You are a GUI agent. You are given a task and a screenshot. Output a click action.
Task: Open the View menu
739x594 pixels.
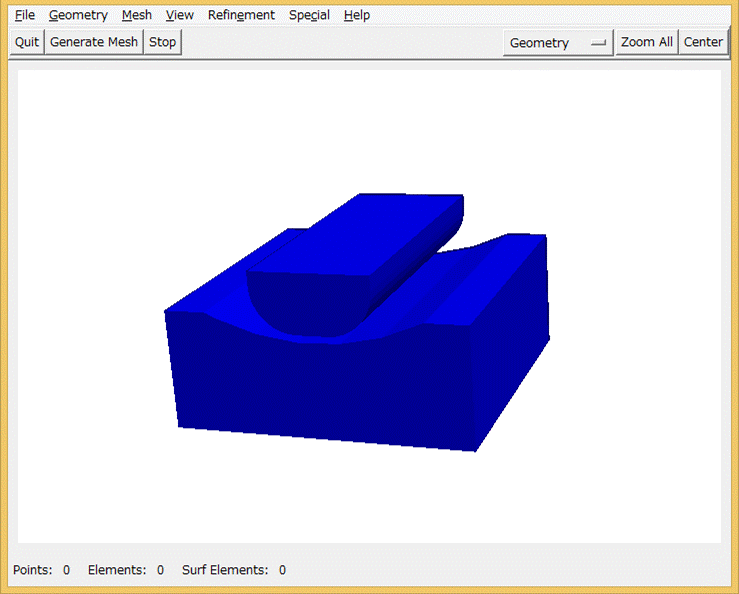tap(180, 15)
